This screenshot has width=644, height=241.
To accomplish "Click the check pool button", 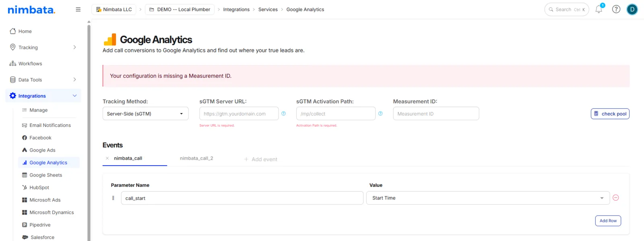I will pyautogui.click(x=610, y=114).
